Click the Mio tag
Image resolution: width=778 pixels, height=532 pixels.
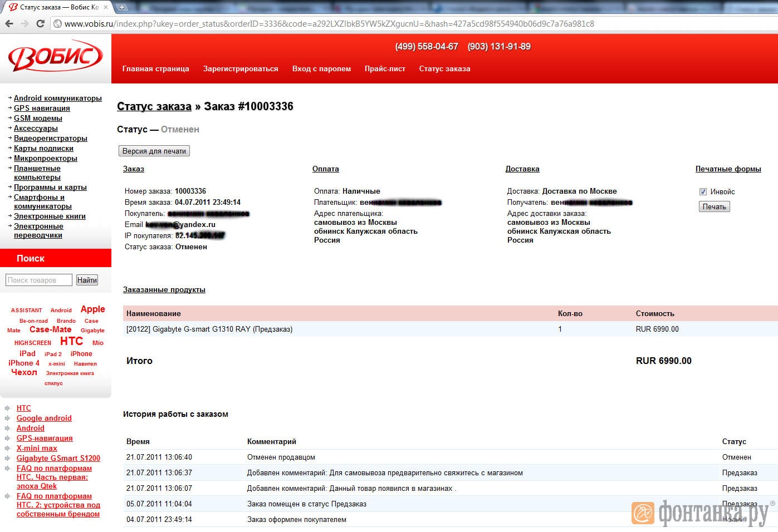coord(98,343)
